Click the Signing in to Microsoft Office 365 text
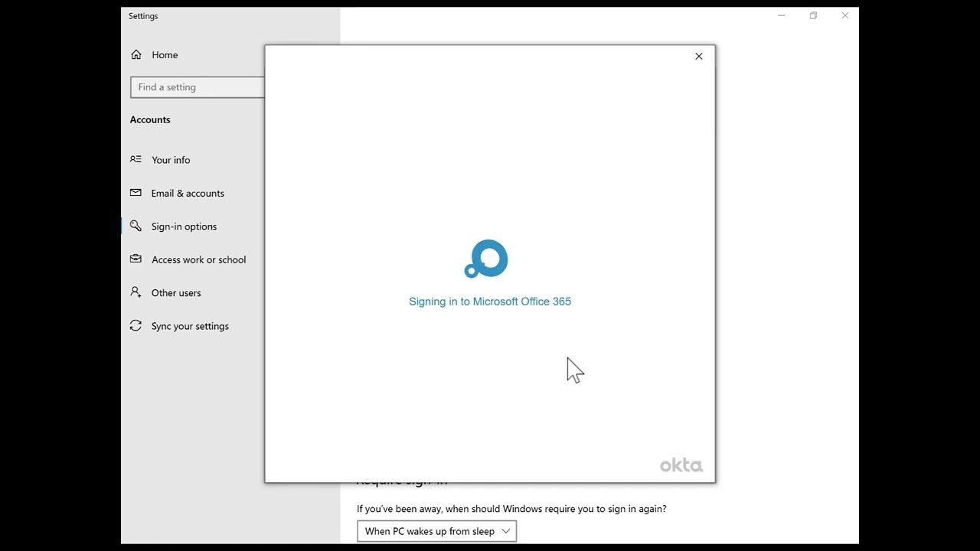 [490, 302]
